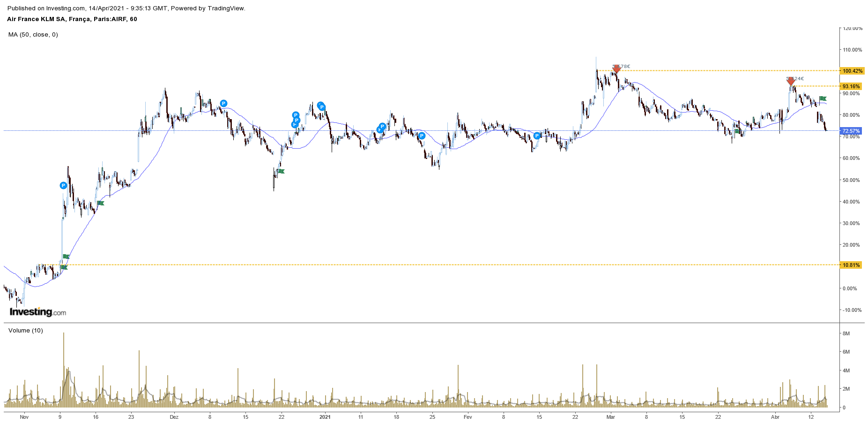Click the green flag in mid-April near 88%
Viewport: 868px width, 423px height.
[823, 98]
